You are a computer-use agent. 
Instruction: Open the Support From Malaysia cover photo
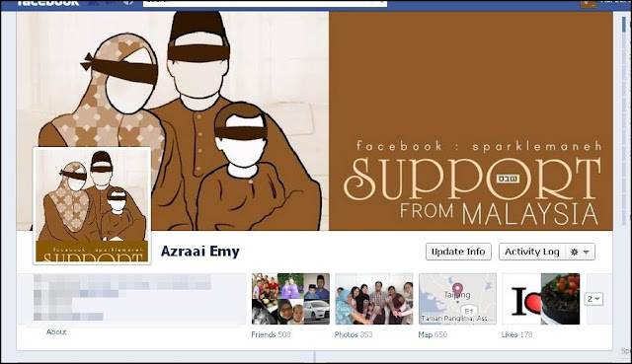pyautogui.click(x=314, y=120)
